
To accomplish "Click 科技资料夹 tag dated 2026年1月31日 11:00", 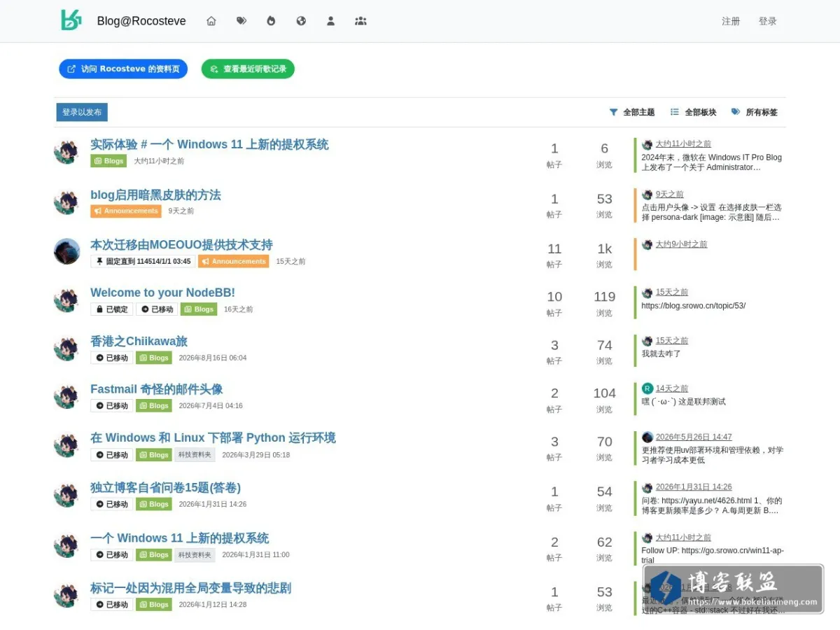I will coord(195,555).
